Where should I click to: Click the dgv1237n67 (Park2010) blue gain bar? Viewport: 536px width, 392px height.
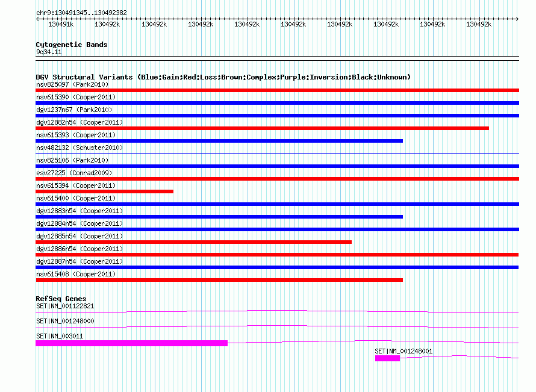click(x=277, y=116)
